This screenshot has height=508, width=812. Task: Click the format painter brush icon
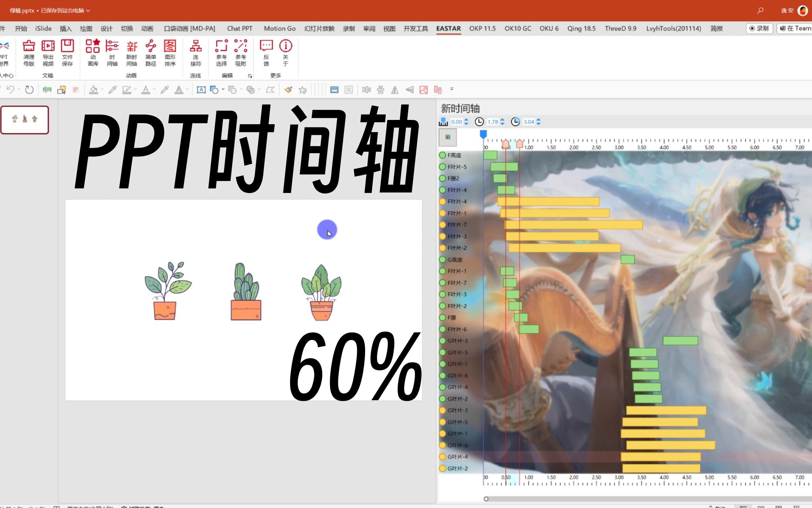click(x=288, y=90)
